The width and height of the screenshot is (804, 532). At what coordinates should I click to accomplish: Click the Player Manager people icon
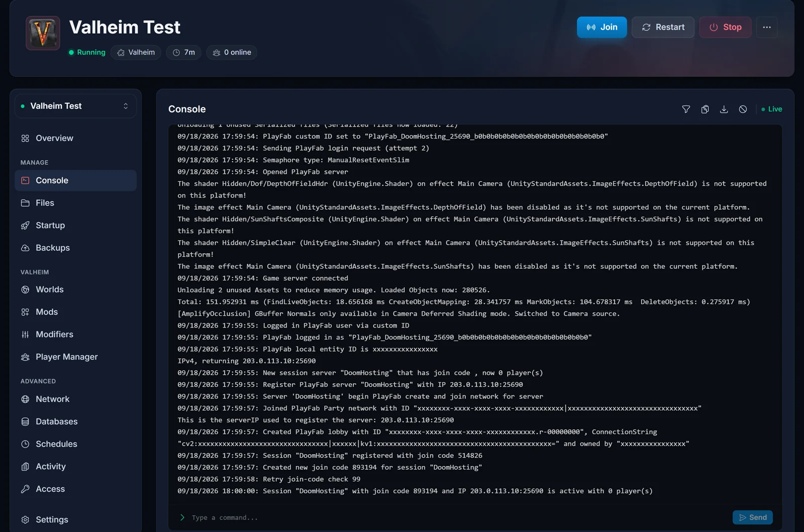(x=25, y=357)
